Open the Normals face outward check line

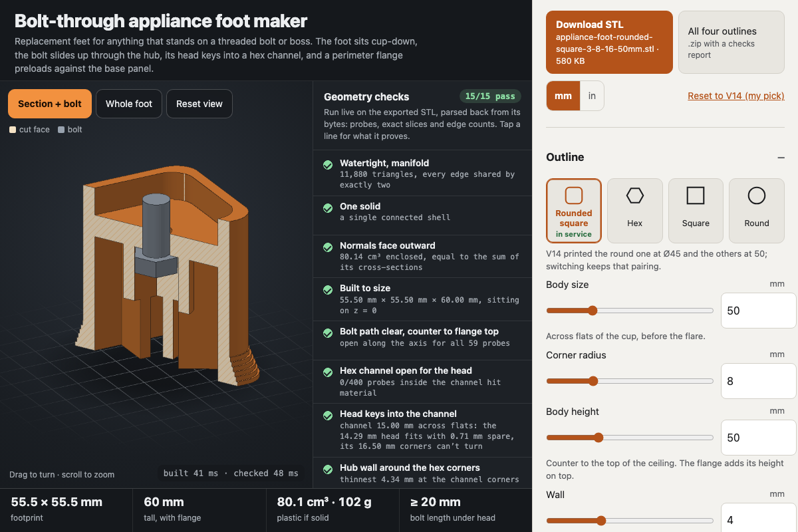point(422,256)
